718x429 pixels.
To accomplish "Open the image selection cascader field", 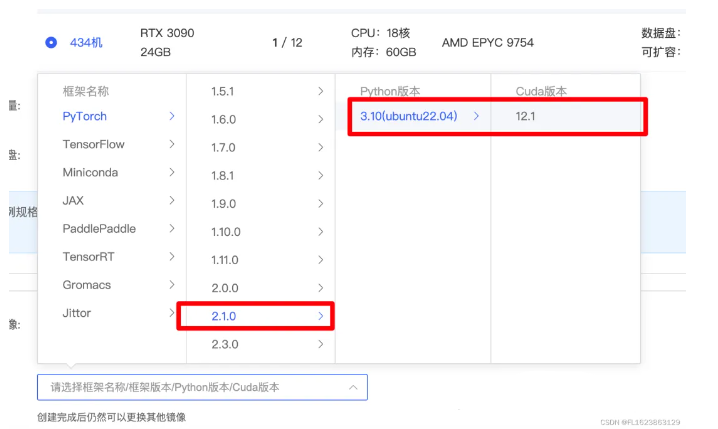I will point(202,387).
